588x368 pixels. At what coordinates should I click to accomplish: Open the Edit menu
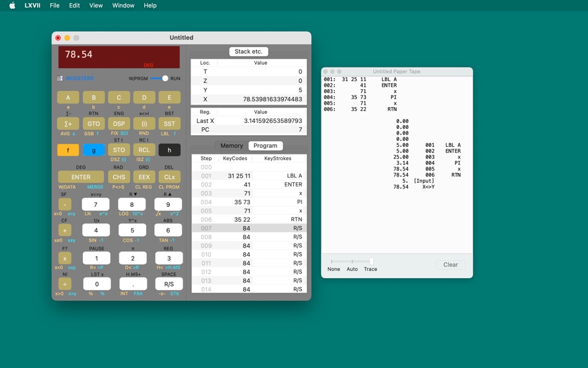pos(74,5)
